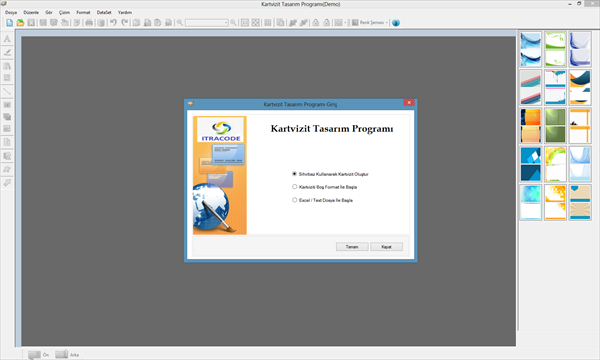
Task: Expand the Renk Şeması dropdown arrow
Action: point(386,23)
